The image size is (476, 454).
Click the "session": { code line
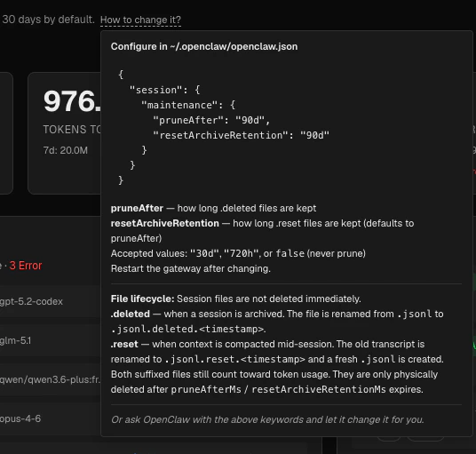(164, 90)
